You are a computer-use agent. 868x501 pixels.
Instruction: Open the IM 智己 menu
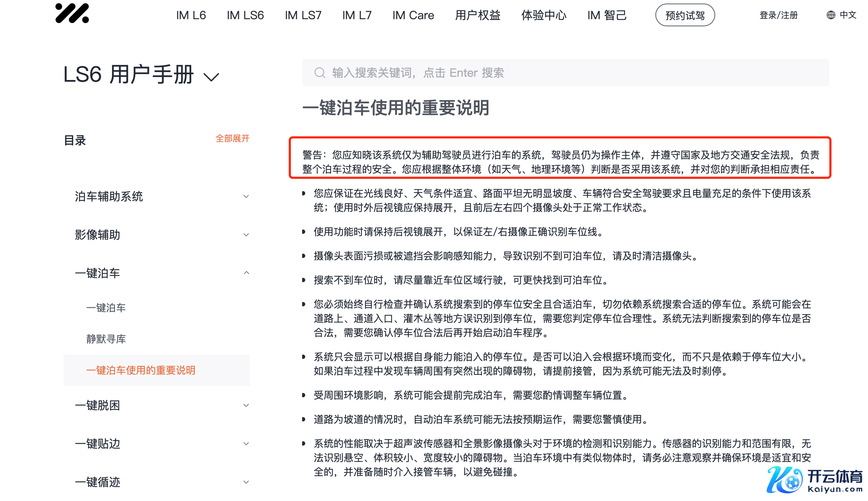tap(606, 15)
